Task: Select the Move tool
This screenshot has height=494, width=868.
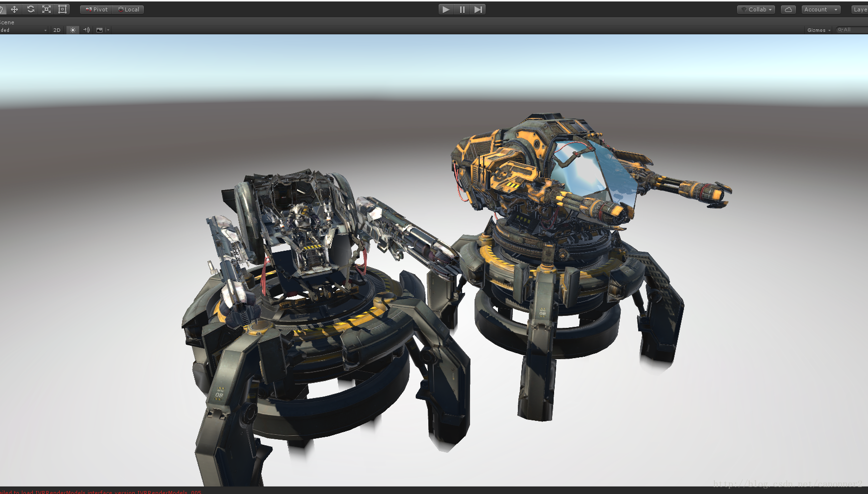Action: coord(14,9)
